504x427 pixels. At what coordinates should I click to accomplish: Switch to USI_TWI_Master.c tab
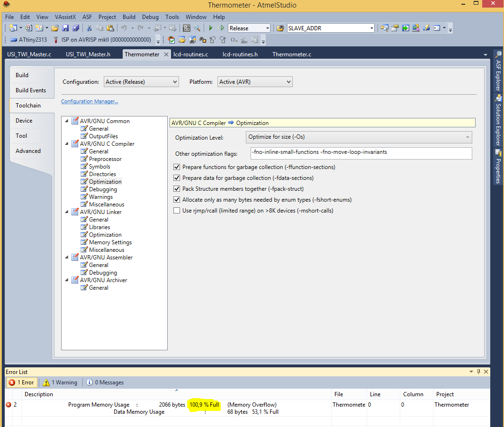[x=29, y=54]
